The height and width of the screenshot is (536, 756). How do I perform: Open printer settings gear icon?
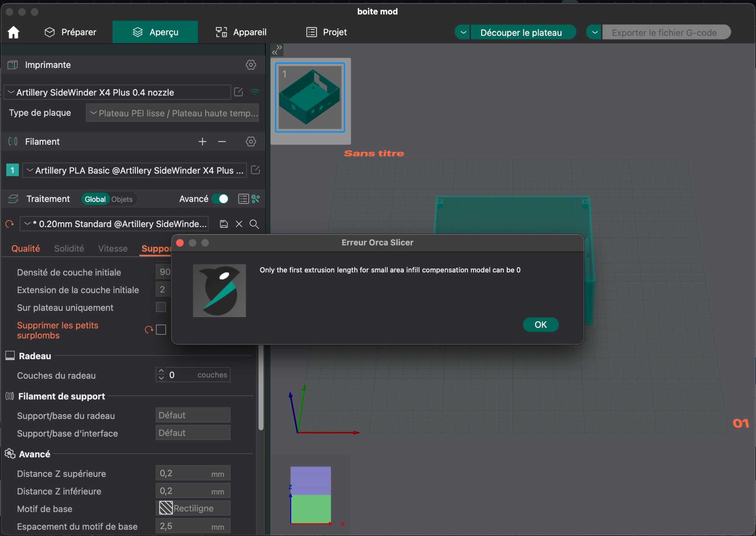[251, 65]
